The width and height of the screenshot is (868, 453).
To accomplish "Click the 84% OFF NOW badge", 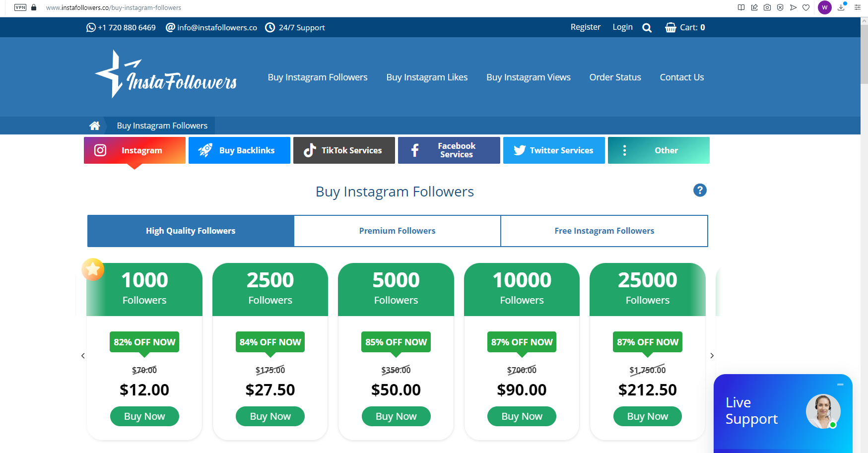I will click(270, 342).
